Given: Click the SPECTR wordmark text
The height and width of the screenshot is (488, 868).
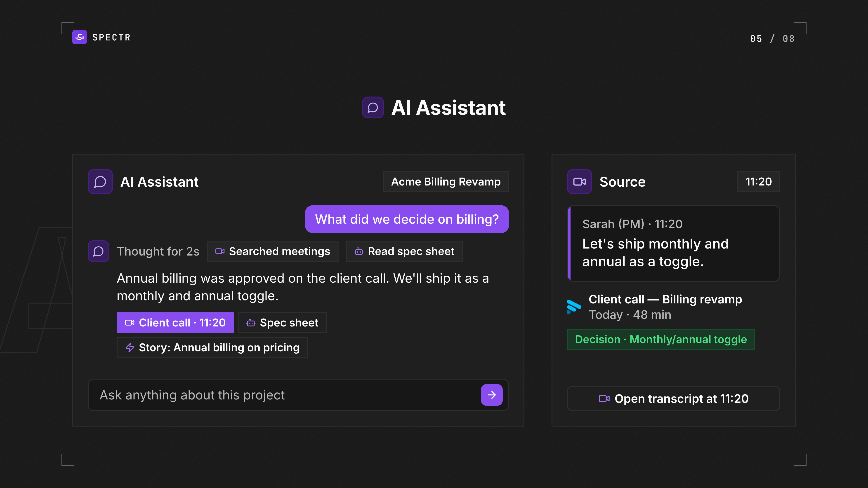Looking at the screenshot, I should 111,37.
